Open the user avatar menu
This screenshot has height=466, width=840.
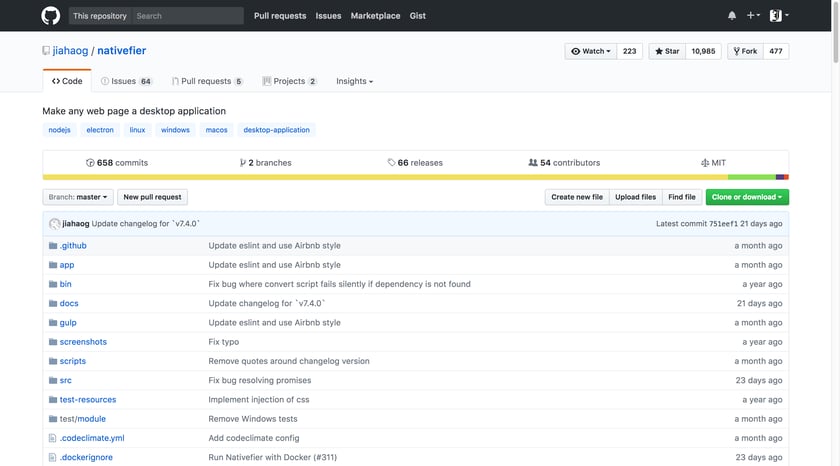[x=779, y=16]
